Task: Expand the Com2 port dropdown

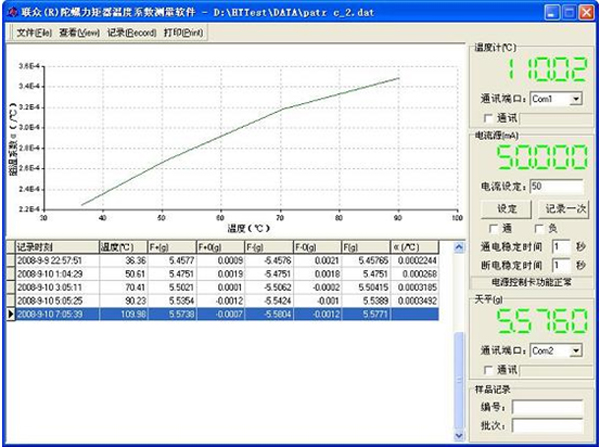Action: click(575, 351)
